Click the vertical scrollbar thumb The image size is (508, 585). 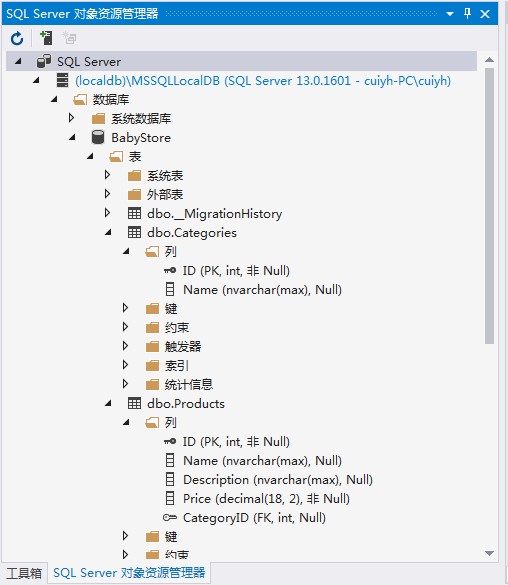(489, 206)
